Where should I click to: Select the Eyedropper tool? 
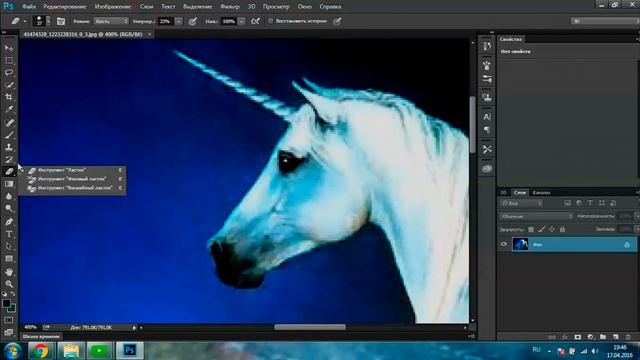coord(9,109)
